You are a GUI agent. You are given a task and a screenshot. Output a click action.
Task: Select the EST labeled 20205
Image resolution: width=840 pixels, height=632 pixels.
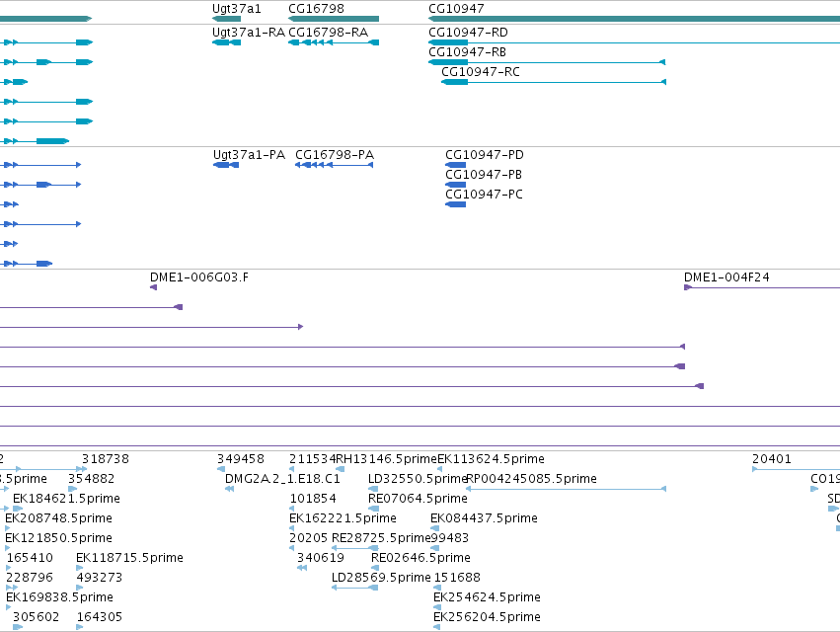pyautogui.click(x=308, y=538)
